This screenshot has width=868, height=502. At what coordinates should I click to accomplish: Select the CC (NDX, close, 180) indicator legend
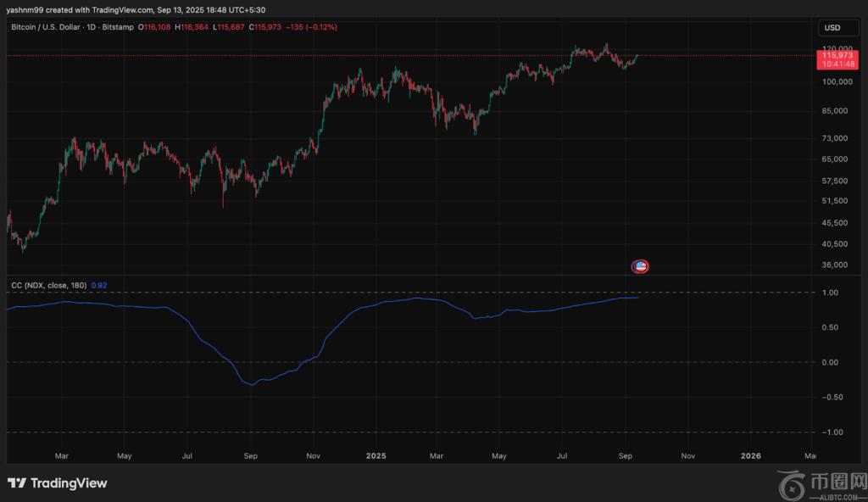tap(47, 286)
